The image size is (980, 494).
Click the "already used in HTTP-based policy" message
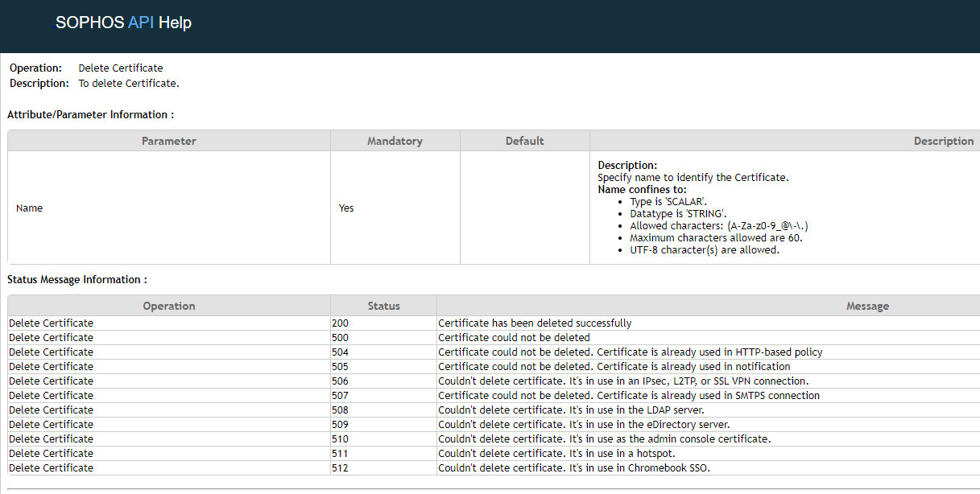tap(631, 352)
